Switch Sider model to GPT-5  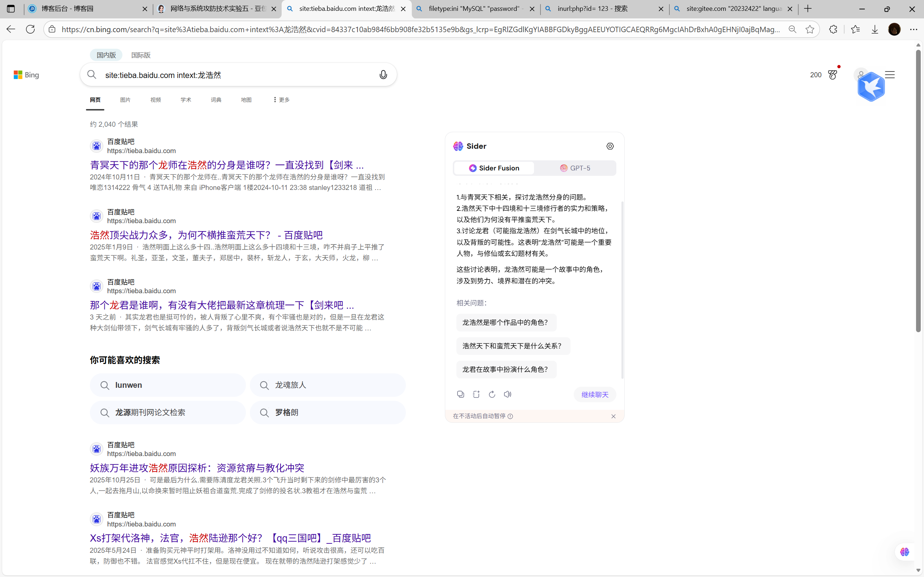[575, 168]
